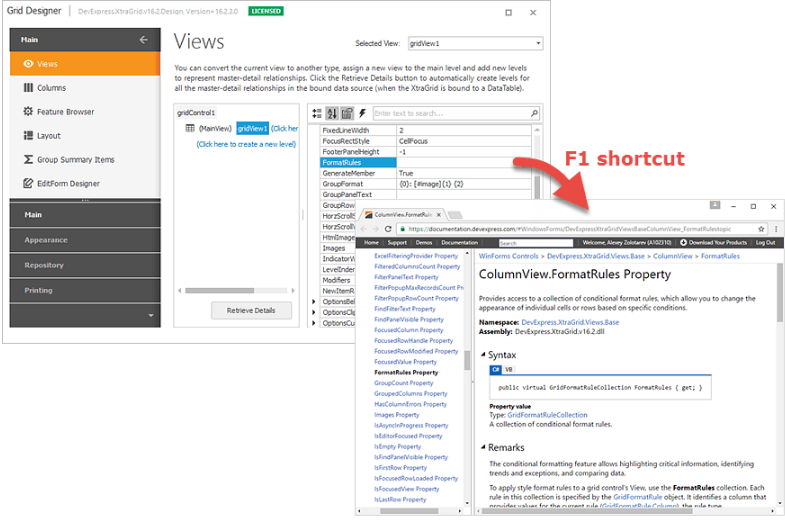Collapse the Syntax section
This screenshot has height=520, width=785.
click(x=483, y=354)
